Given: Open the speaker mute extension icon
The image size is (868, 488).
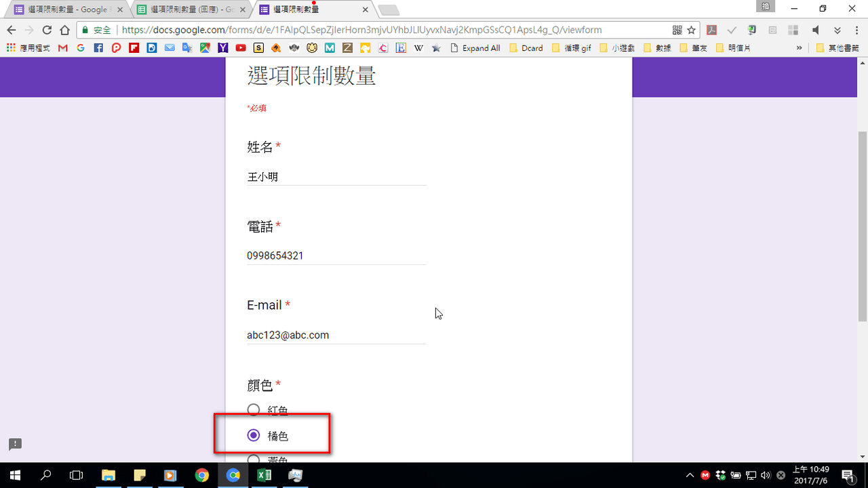Looking at the screenshot, I should [816, 30].
